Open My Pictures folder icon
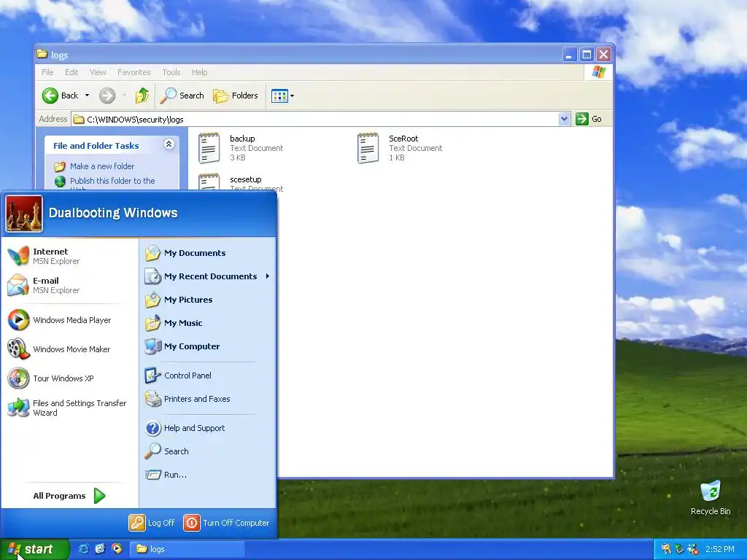 click(x=153, y=300)
